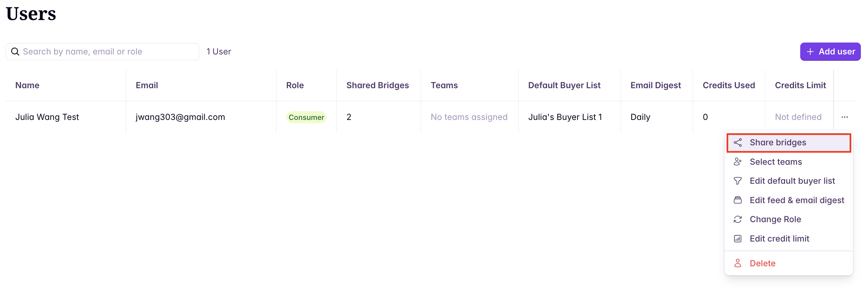Click the search by name, email or role field

pyautogui.click(x=101, y=51)
